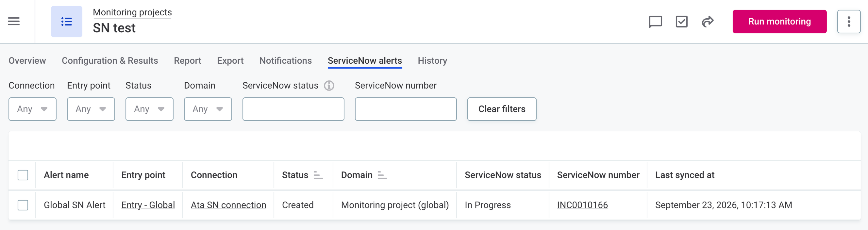Expand the Connection filter dropdown
Screen dimensions: 868x230
pyautogui.click(x=32, y=109)
